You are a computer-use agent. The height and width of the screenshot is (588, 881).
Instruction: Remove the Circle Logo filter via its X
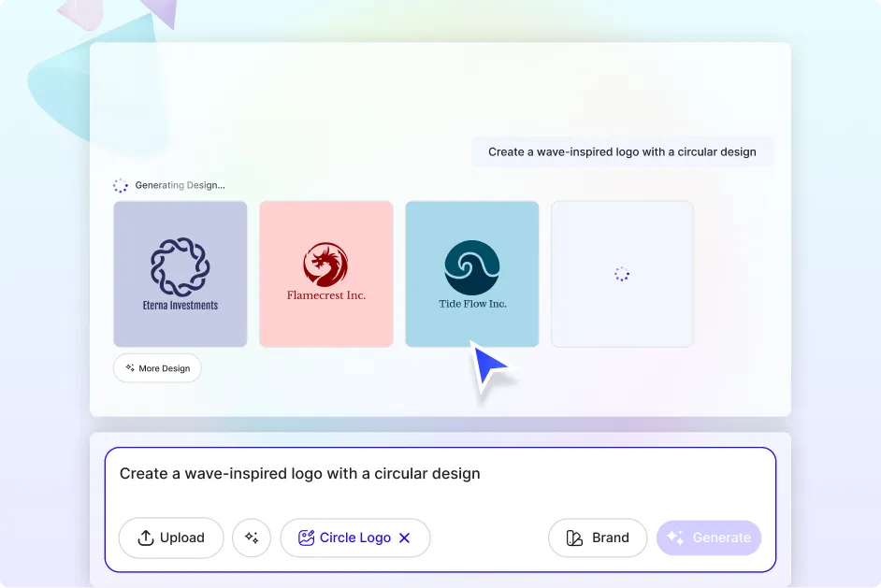click(404, 538)
